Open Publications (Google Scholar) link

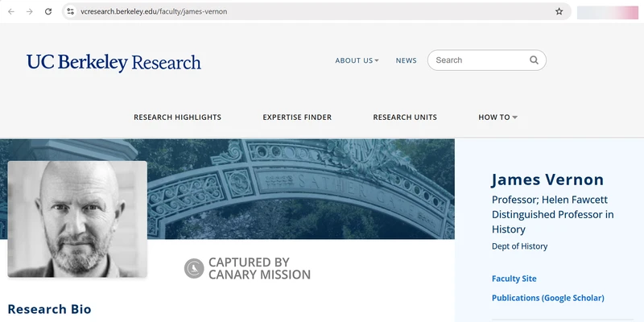point(548,298)
